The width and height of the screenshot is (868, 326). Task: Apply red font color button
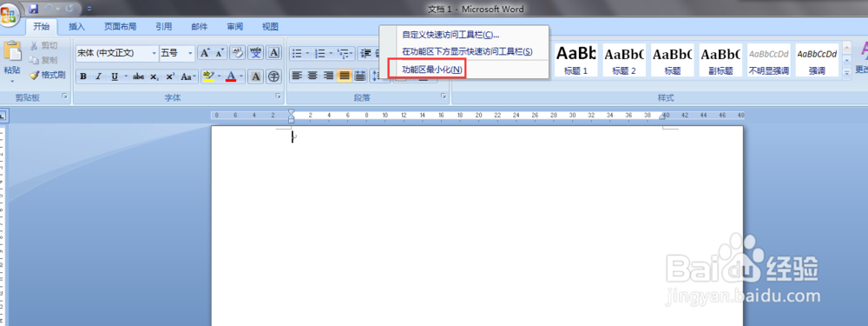[231, 77]
